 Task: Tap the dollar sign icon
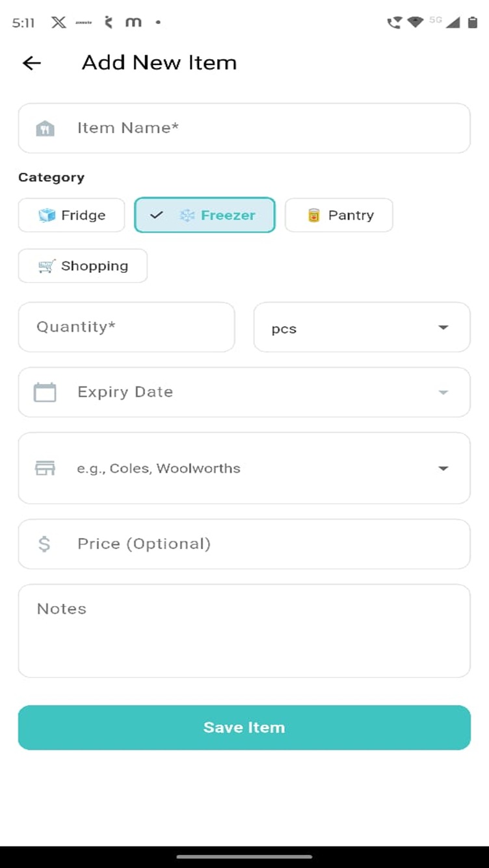point(44,544)
